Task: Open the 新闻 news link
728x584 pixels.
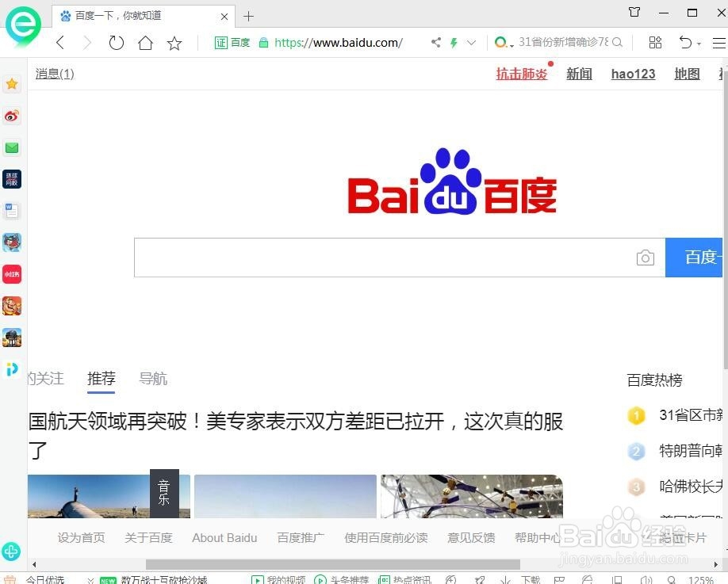Action: pyautogui.click(x=579, y=74)
